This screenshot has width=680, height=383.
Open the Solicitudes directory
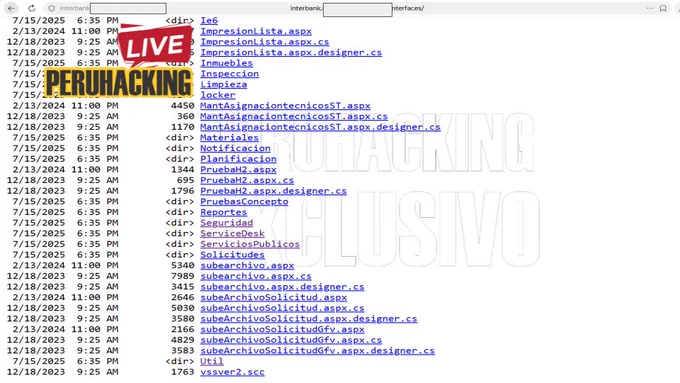[232, 255]
